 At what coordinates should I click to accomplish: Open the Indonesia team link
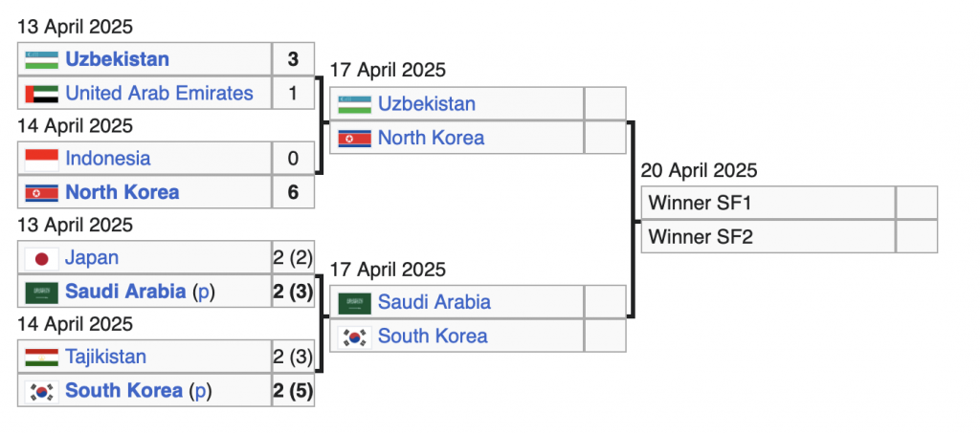(x=107, y=159)
